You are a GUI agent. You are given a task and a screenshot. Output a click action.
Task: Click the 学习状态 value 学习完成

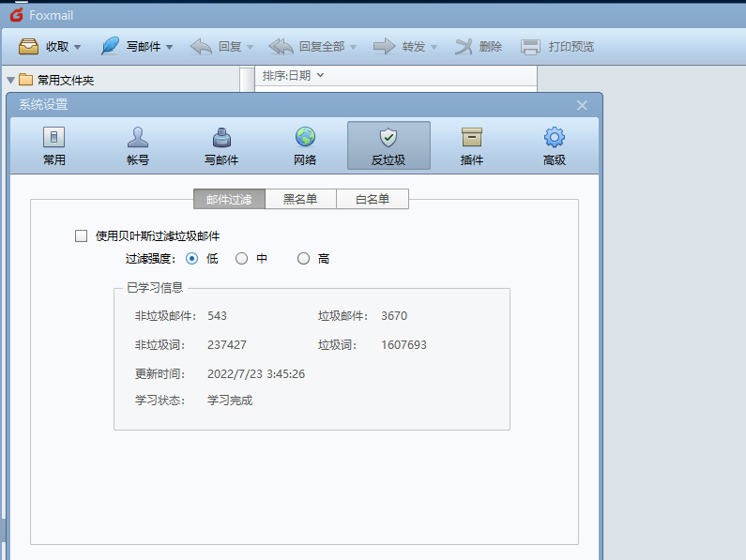230,401
